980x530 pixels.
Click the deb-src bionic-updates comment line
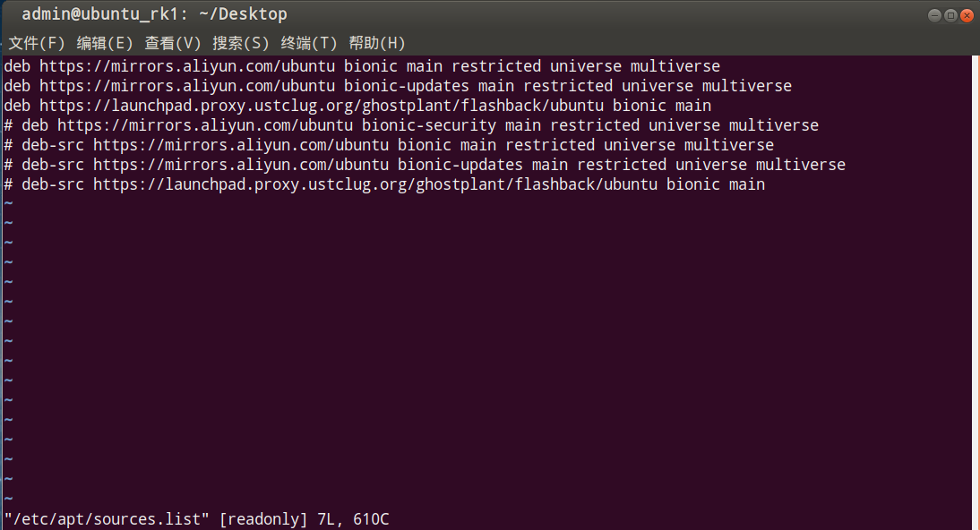pyautogui.click(x=425, y=165)
